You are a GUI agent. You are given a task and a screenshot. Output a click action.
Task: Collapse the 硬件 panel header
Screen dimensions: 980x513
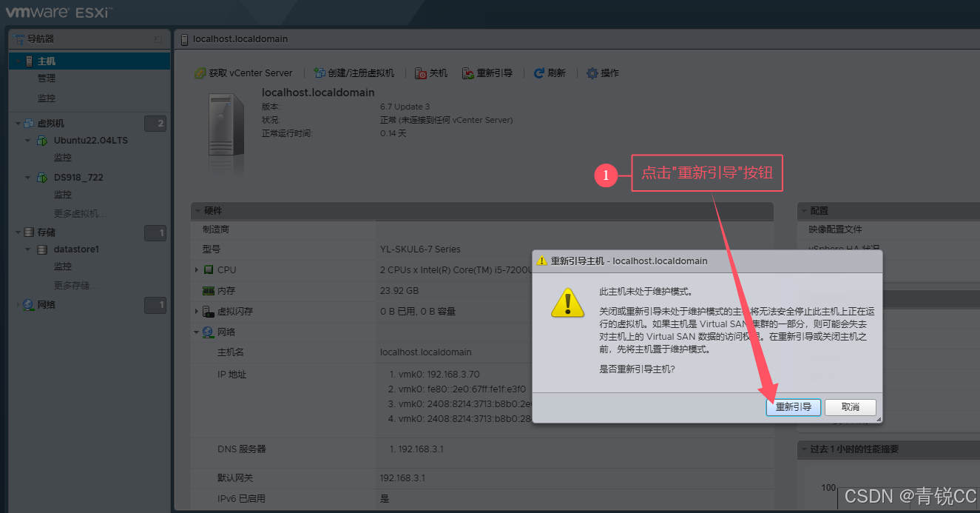481,211
